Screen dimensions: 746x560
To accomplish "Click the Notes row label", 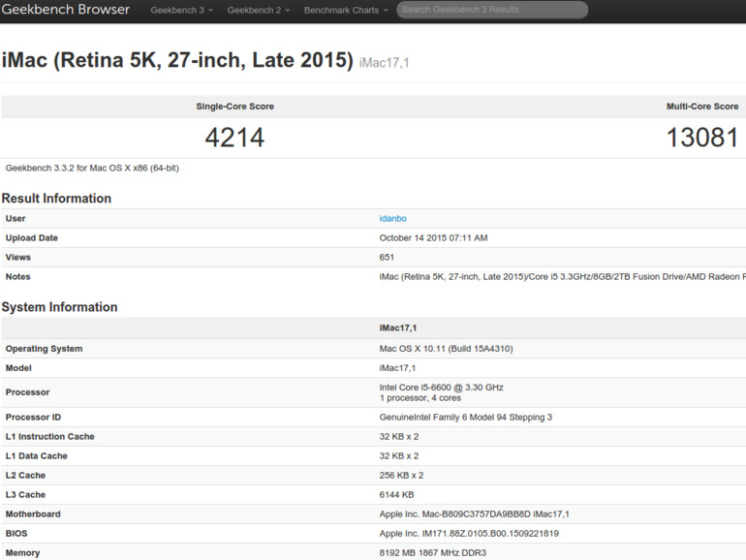I will click(17, 277).
